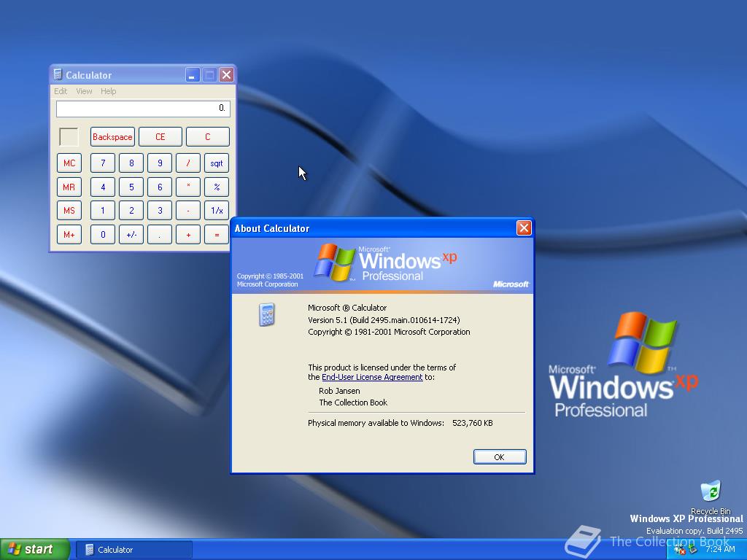Open the Recycle Bin desktop icon
Screen dimensions: 747x560
point(711,497)
